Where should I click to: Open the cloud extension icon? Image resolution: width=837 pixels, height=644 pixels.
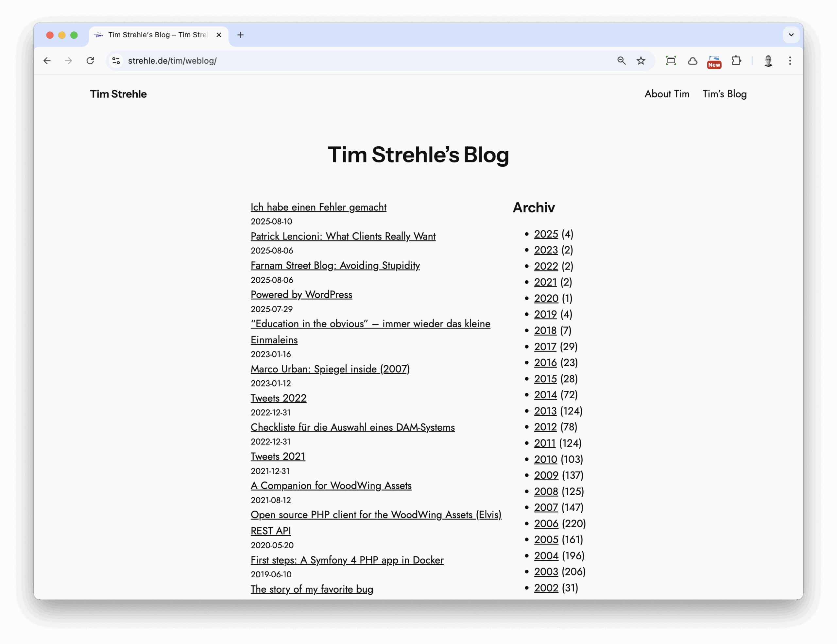(x=692, y=60)
